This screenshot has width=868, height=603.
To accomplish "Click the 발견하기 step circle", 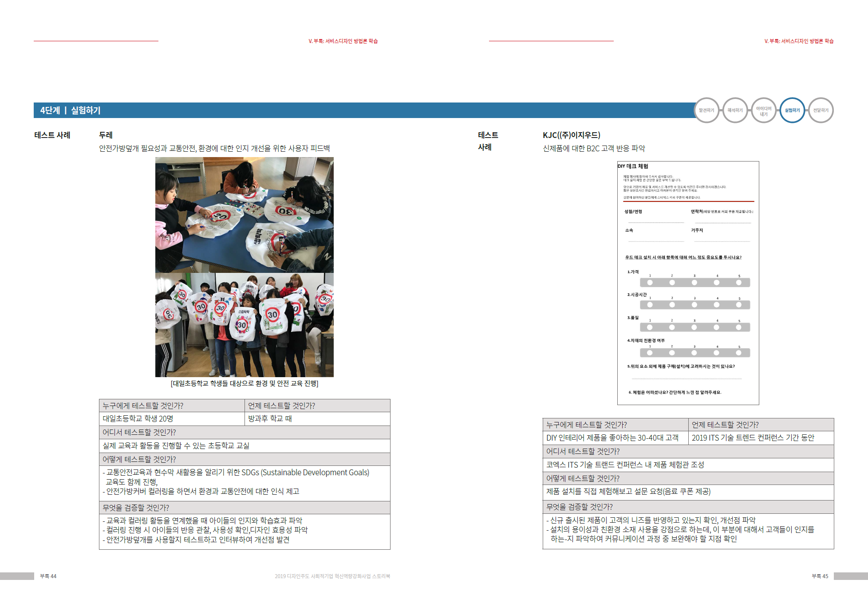I will pos(706,110).
